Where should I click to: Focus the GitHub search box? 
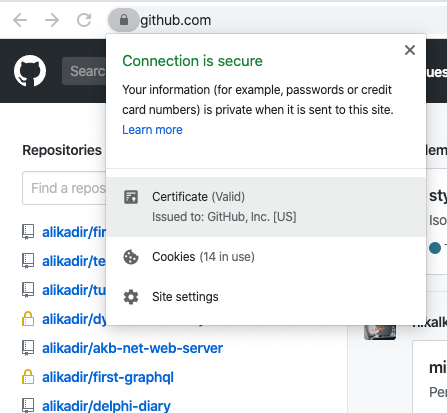click(x=84, y=71)
